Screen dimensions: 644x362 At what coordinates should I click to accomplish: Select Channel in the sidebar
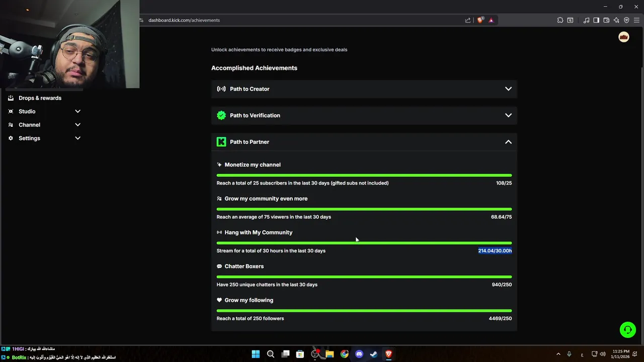[x=29, y=125]
